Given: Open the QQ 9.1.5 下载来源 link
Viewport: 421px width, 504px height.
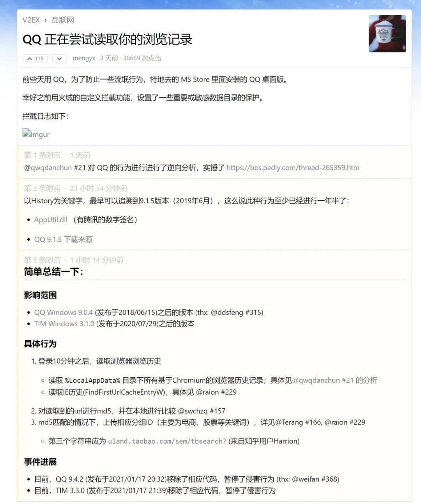Looking at the screenshot, I should pos(63,239).
